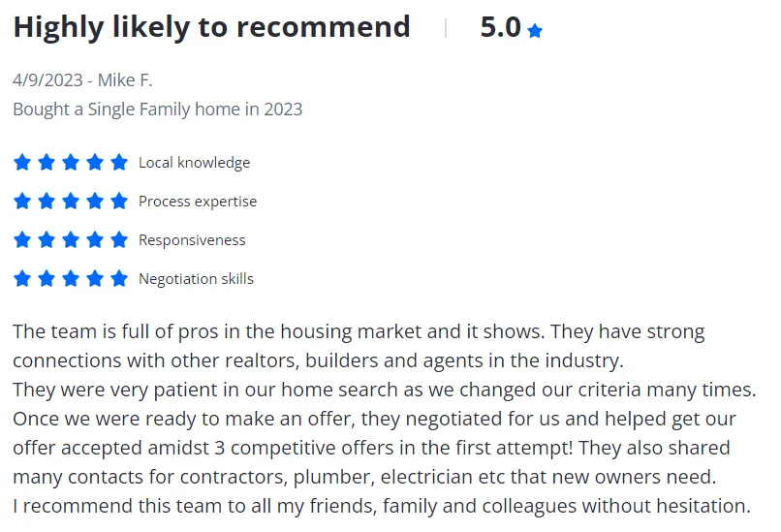Click the reviewer name Mike F.
Image resolution: width=781 pixels, height=532 pixels.
pos(125,80)
